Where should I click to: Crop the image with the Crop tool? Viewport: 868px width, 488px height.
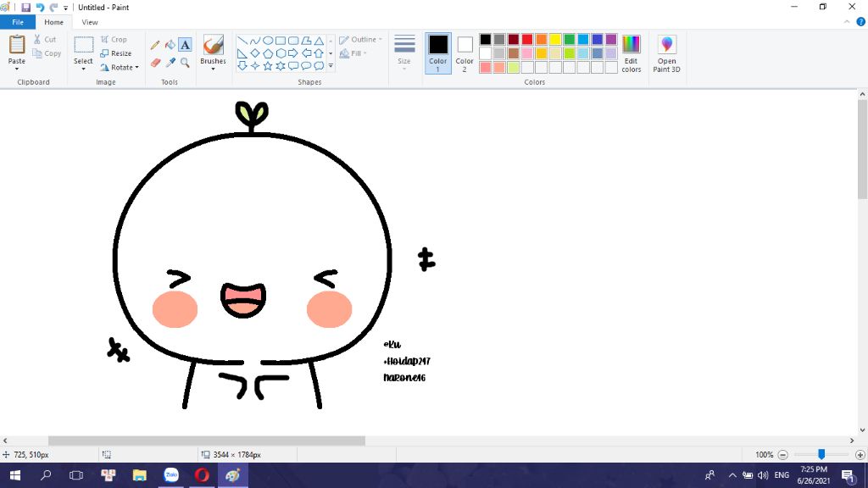point(114,39)
